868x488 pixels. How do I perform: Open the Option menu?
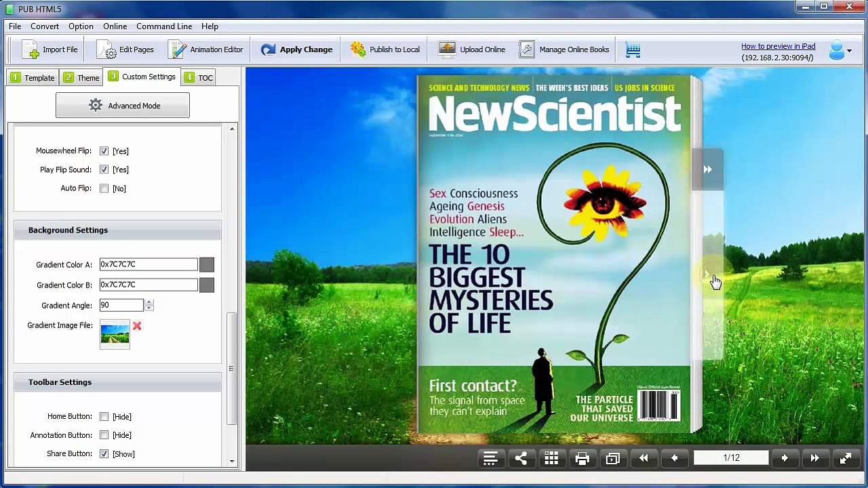(81, 26)
